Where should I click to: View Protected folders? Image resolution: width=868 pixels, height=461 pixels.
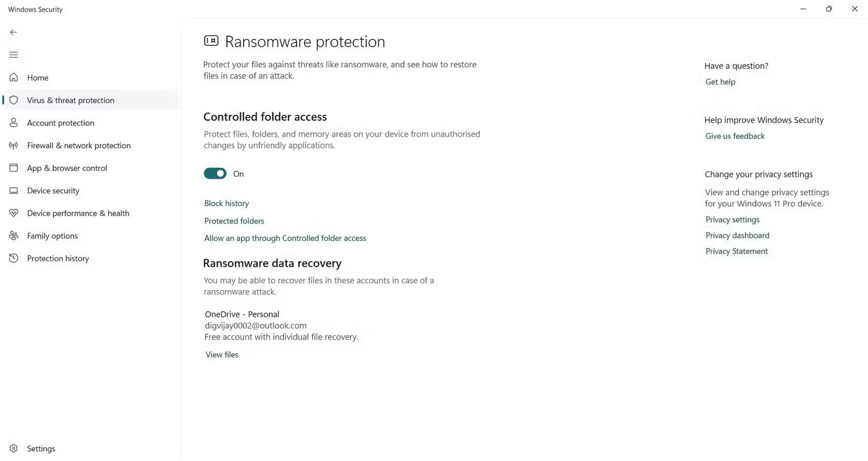[x=234, y=221]
